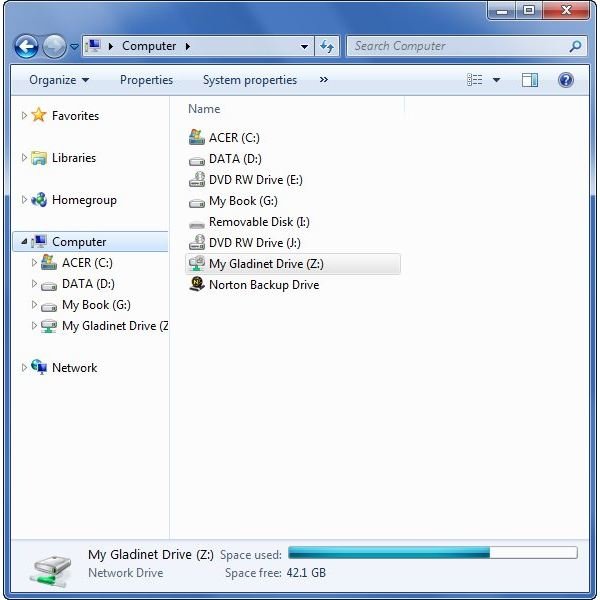Click the Computer breadcrumb in address bar
Image resolution: width=600 pixels, height=600 pixels.
149,46
